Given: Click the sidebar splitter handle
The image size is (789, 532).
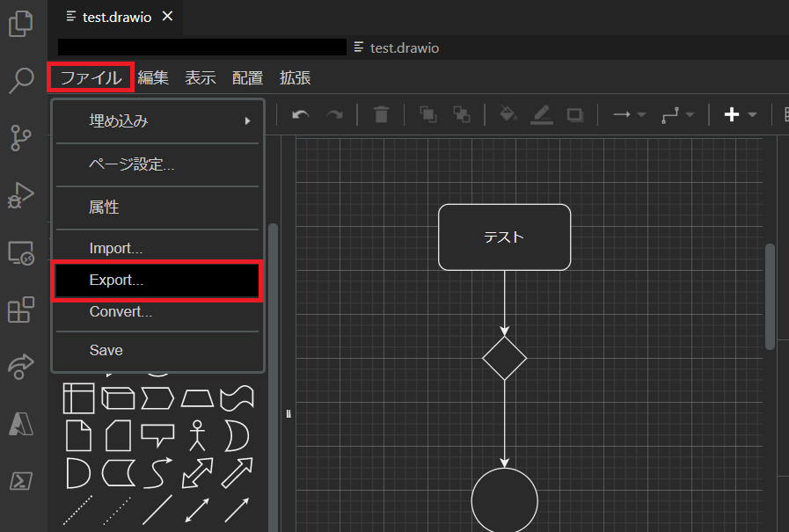Looking at the screenshot, I should [289, 414].
